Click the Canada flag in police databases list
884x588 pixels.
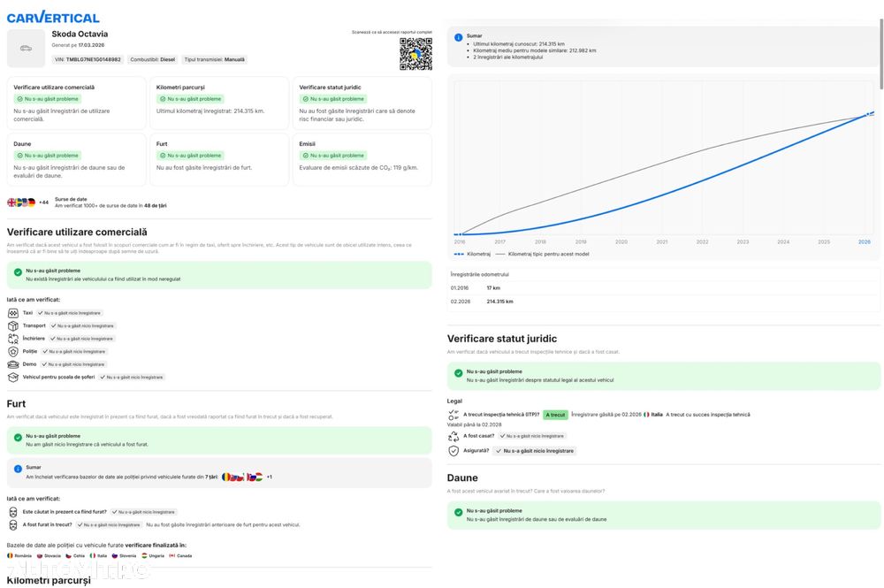(x=172, y=556)
